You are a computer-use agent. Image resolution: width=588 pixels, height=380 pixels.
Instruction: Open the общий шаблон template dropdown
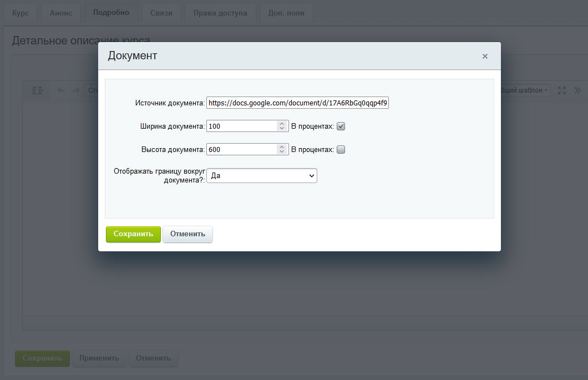[x=525, y=90]
